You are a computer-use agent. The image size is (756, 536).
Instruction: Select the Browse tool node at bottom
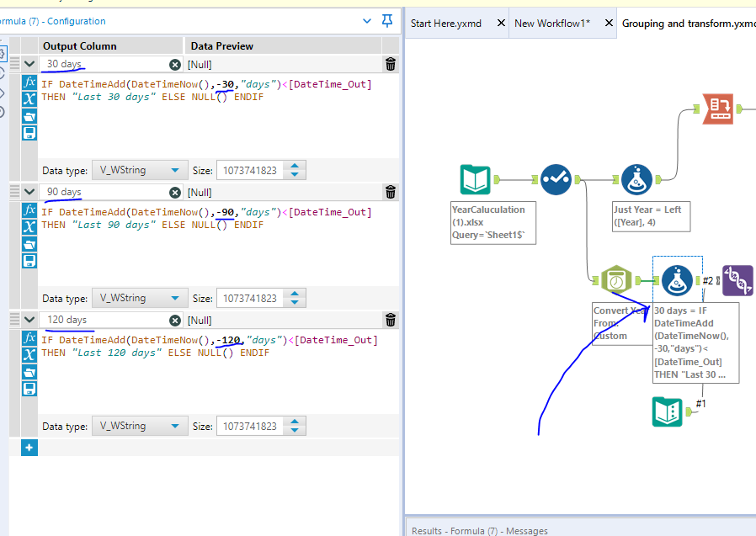coord(668,411)
